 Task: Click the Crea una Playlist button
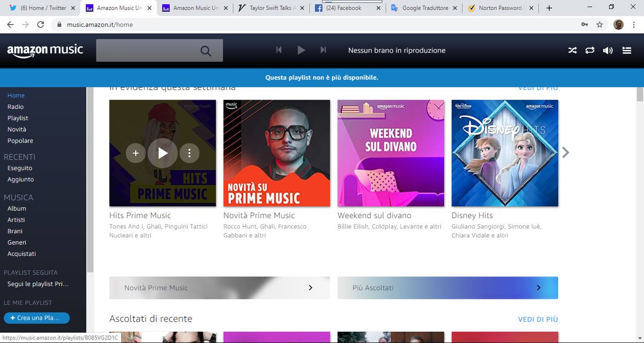[x=36, y=318]
